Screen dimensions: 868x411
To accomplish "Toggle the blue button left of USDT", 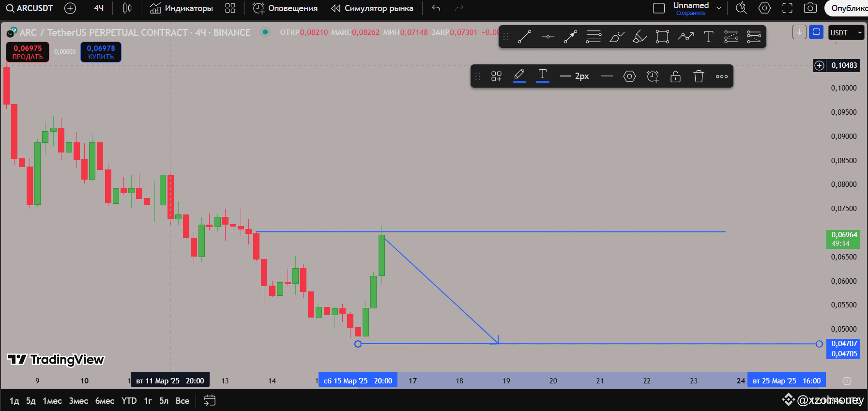I will click(x=816, y=32).
